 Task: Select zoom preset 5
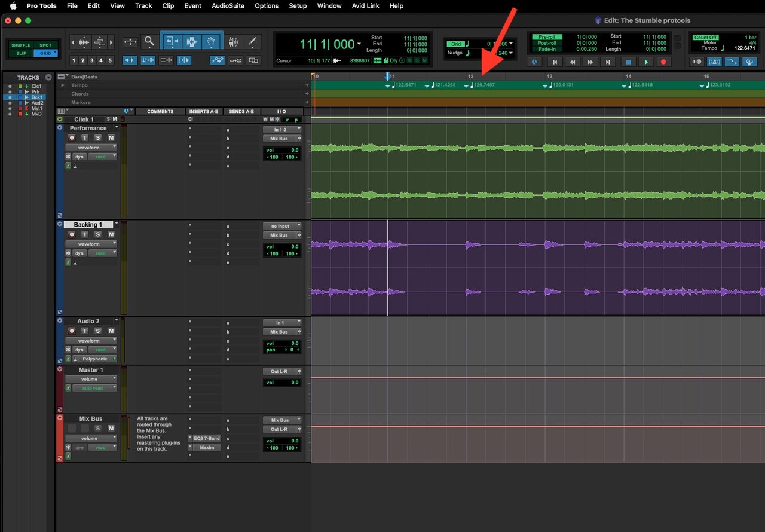[x=110, y=60]
